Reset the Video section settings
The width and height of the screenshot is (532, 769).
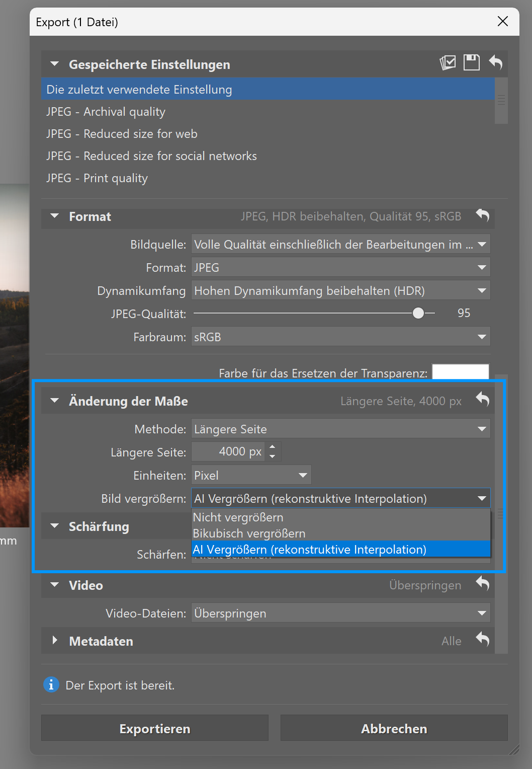pos(482,584)
